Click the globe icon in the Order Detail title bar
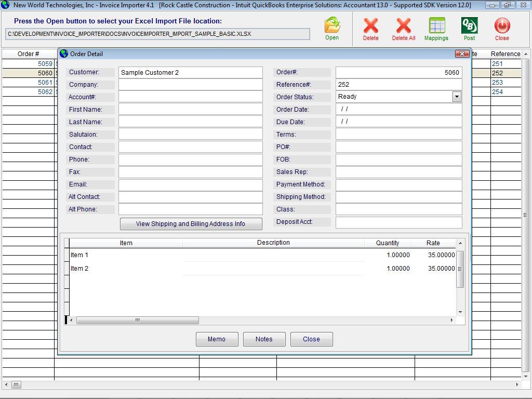532x399 pixels. click(x=64, y=54)
